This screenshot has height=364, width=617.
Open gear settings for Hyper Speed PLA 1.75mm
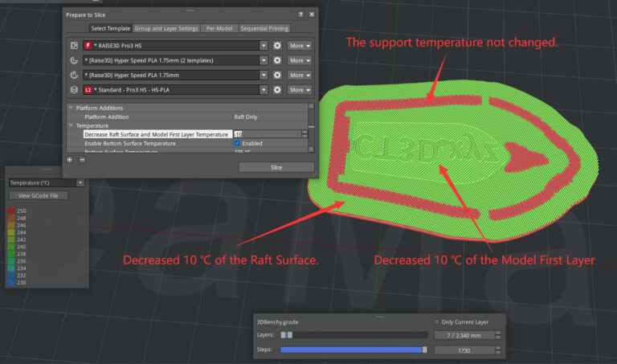tap(277, 75)
